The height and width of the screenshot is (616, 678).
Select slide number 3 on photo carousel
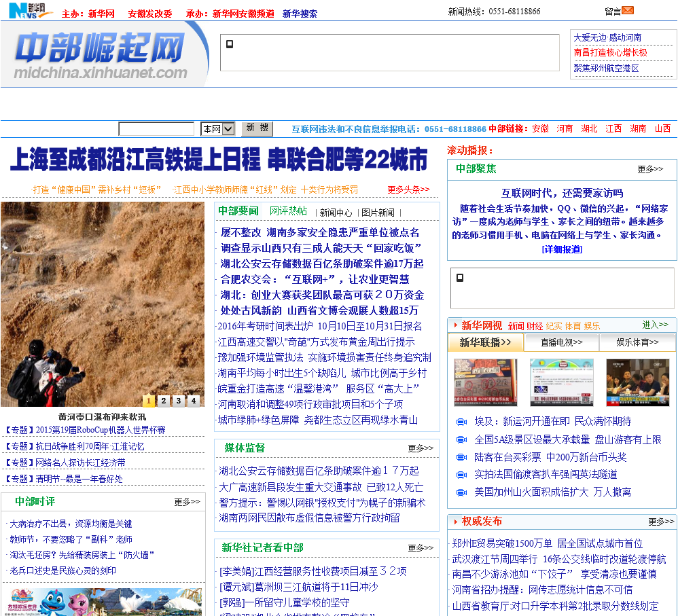pos(179,401)
